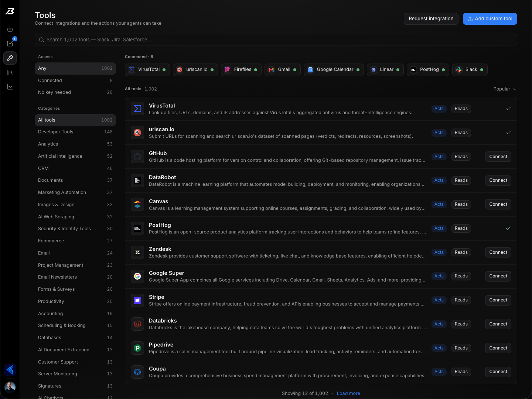Image resolution: width=532 pixels, height=399 pixels.
Task: Click the Reads badge in the Coupa row
Action: [461, 372]
